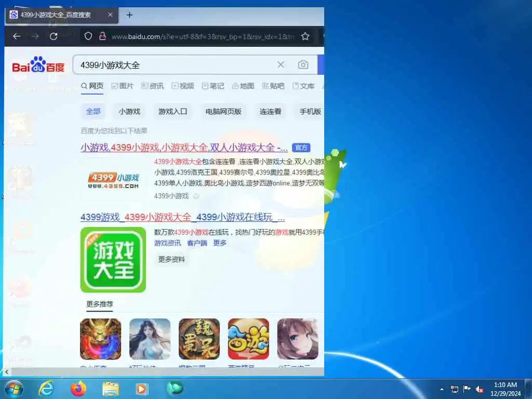Open the first result 小游戏,4399小游戏 link
The width and height of the screenshot is (532, 399).
point(184,148)
